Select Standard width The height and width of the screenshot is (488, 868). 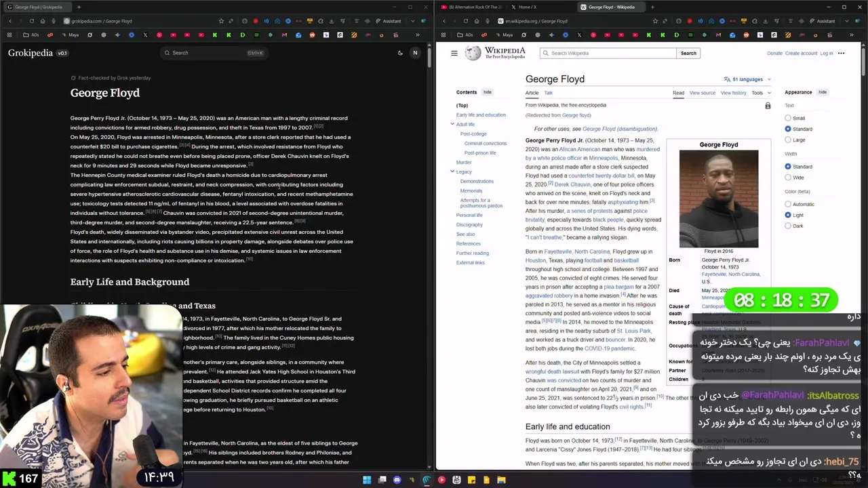coord(788,167)
